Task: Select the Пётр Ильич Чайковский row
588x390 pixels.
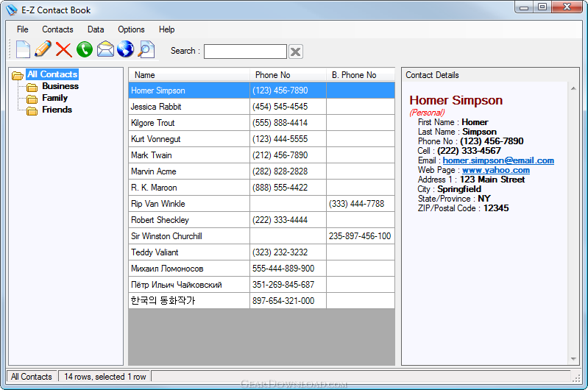Action: 261,284
